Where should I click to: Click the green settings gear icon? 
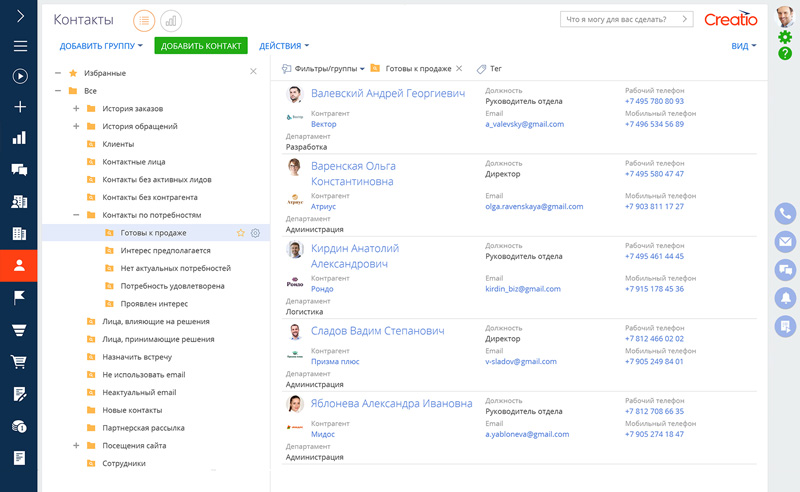785,37
